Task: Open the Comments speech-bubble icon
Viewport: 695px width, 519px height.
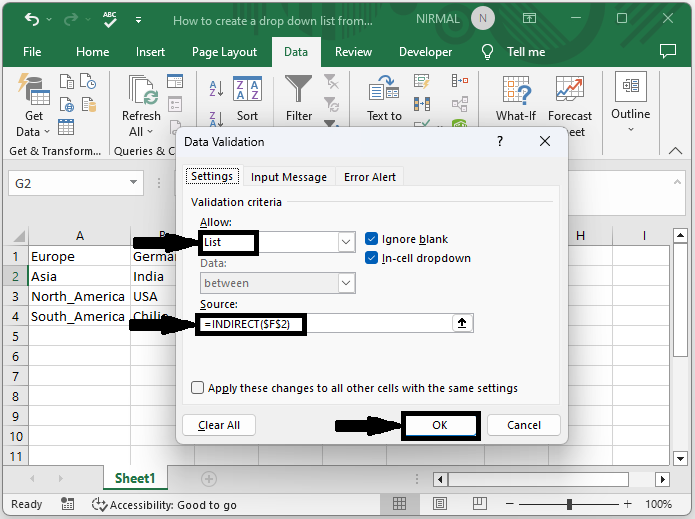Action: coord(668,51)
